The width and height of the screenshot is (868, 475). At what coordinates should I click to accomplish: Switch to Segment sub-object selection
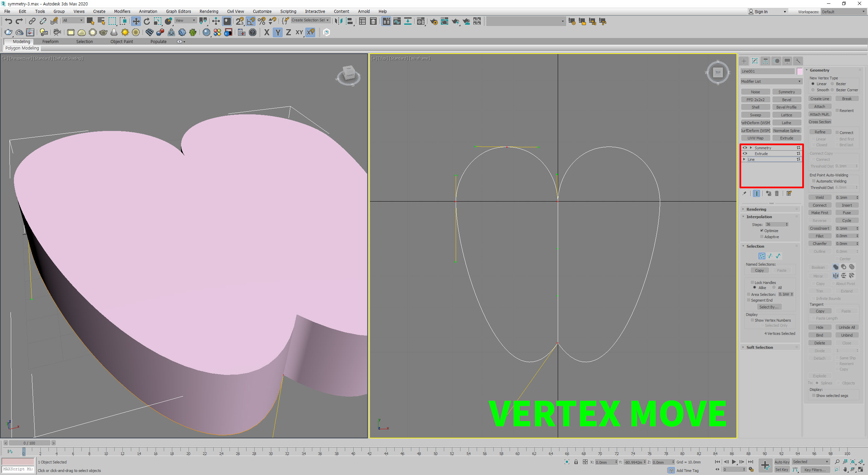pyautogui.click(x=770, y=256)
